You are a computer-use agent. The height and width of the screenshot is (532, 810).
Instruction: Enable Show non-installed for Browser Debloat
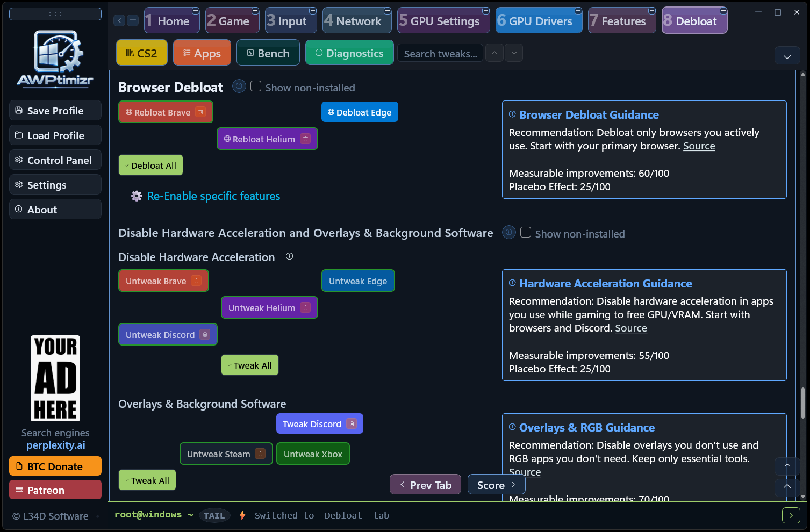(x=256, y=86)
